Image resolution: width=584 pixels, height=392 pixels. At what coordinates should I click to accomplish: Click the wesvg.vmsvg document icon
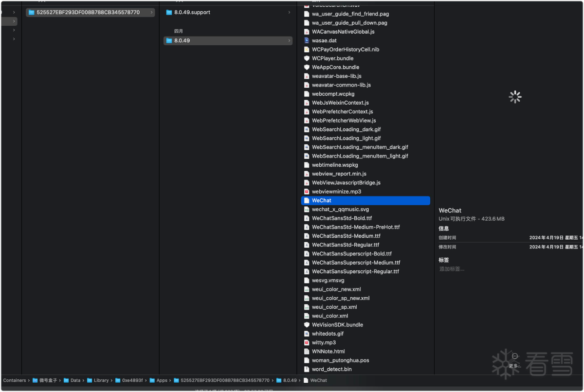coord(307,280)
